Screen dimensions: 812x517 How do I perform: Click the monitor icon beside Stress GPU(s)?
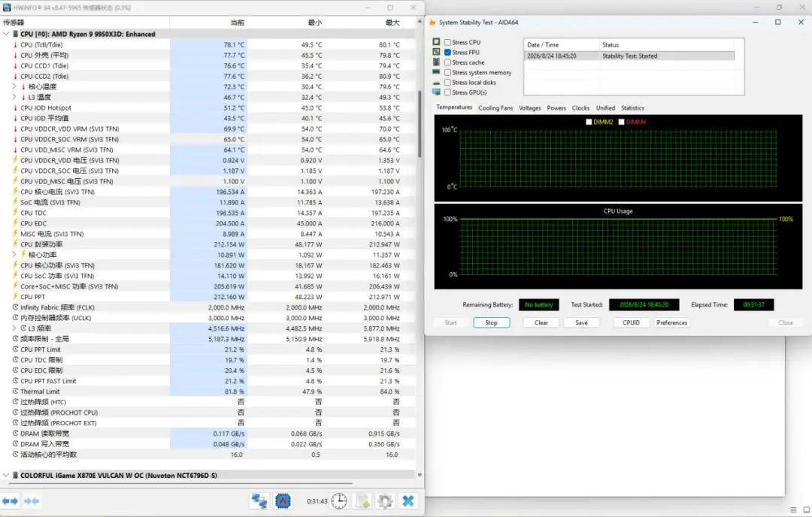[x=436, y=92]
